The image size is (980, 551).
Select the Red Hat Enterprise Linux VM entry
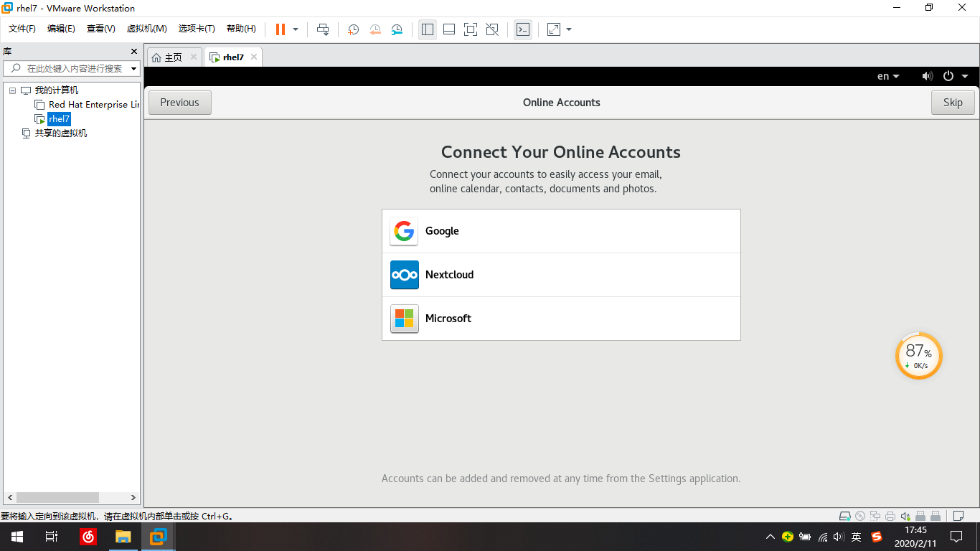pos(93,105)
